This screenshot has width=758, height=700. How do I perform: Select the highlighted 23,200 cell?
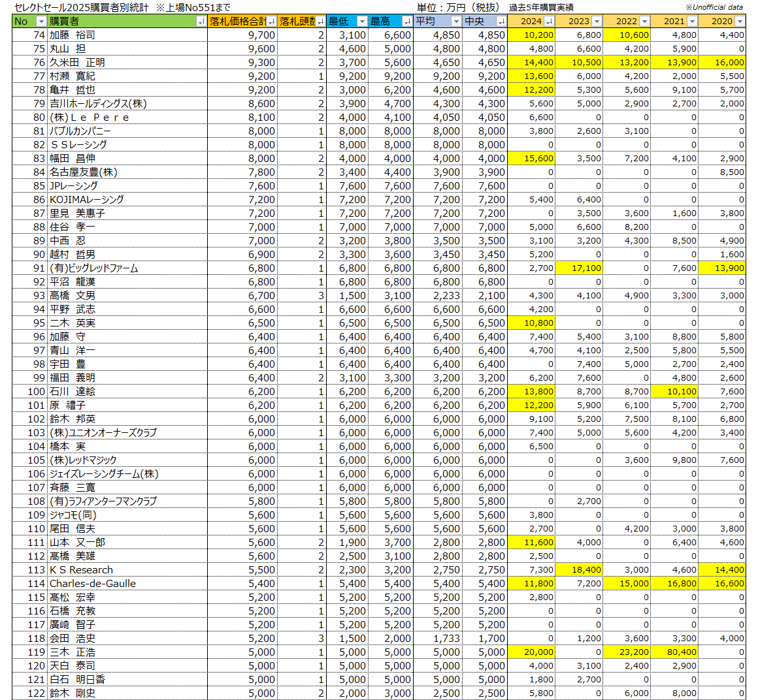tap(627, 652)
